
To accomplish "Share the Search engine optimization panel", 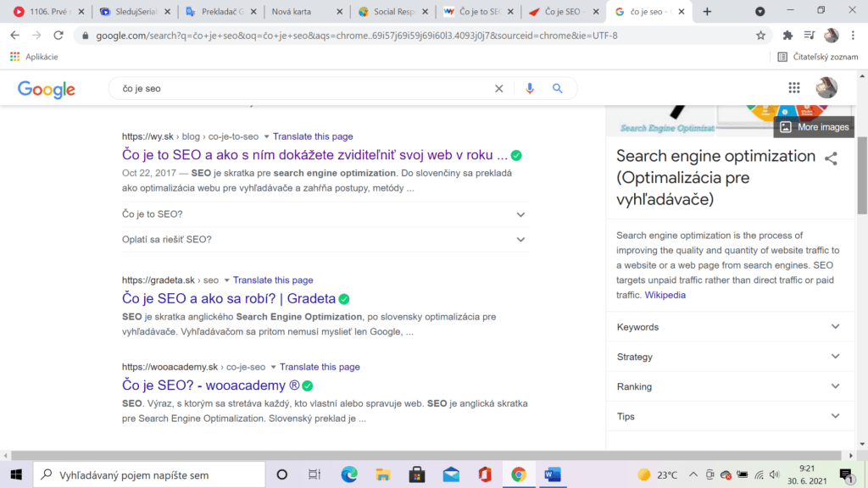I will tap(831, 158).
